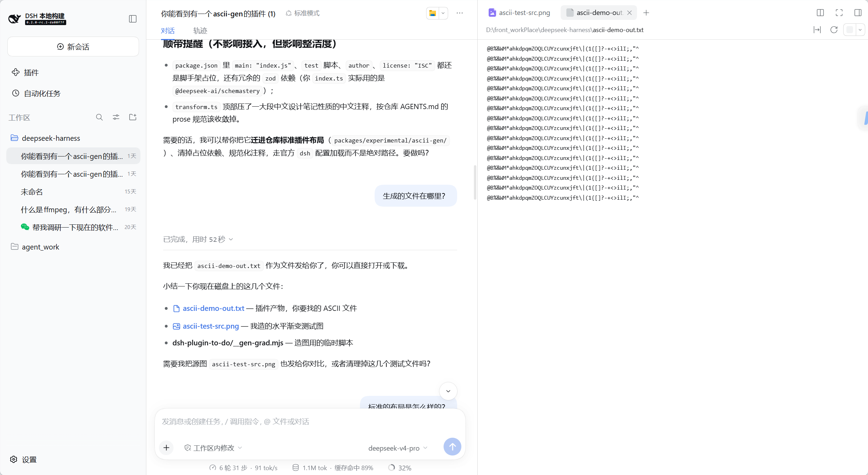Select the ascii-test-src.png preview tab
Image resolution: width=868 pixels, height=475 pixels.
519,13
